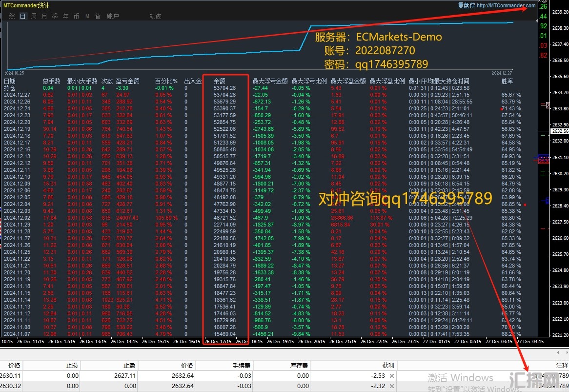Click the 余额 balance column header

pos(220,81)
